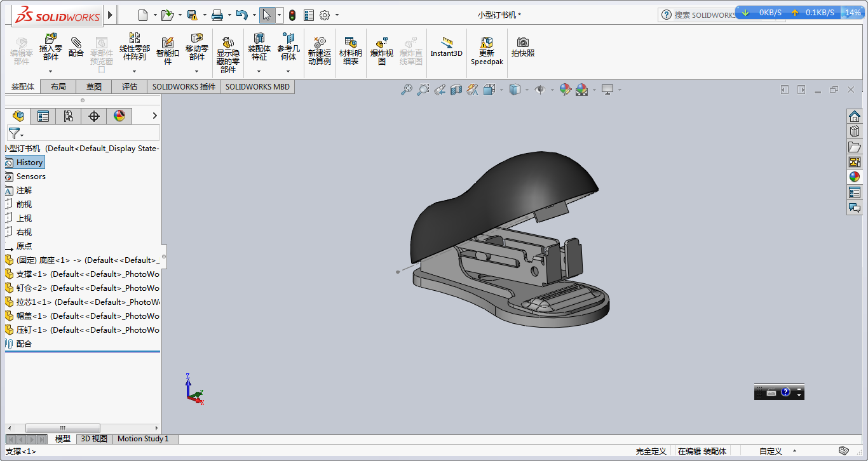Take a snapshot with 拍快照 camera icon
Viewport: 868px width, 461px height.
point(523,48)
